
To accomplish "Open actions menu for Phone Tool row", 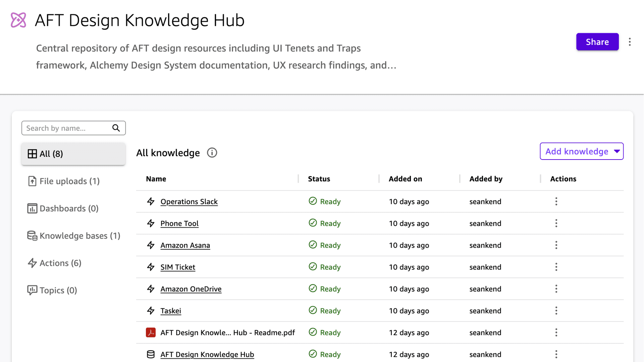I will 556,223.
